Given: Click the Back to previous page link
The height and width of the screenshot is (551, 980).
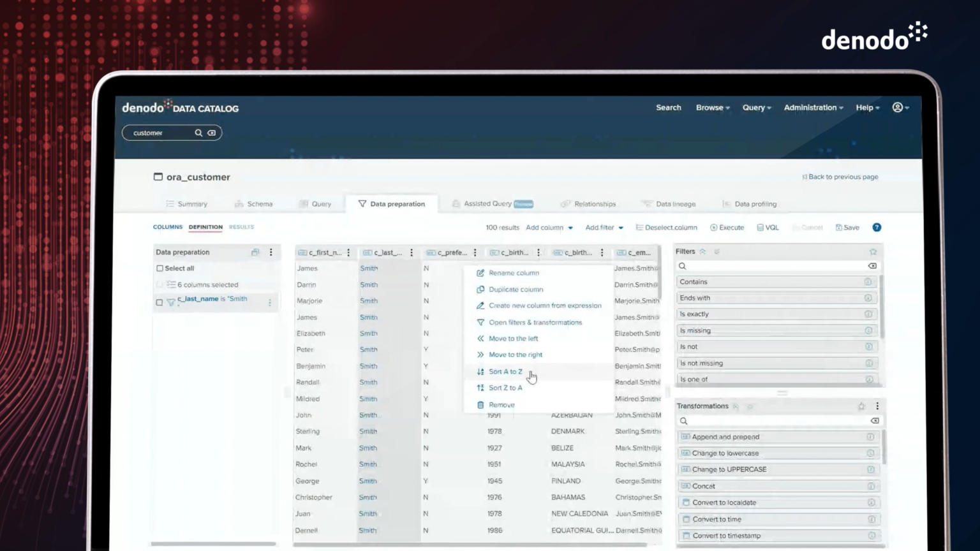Looking at the screenshot, I should 841,177.
